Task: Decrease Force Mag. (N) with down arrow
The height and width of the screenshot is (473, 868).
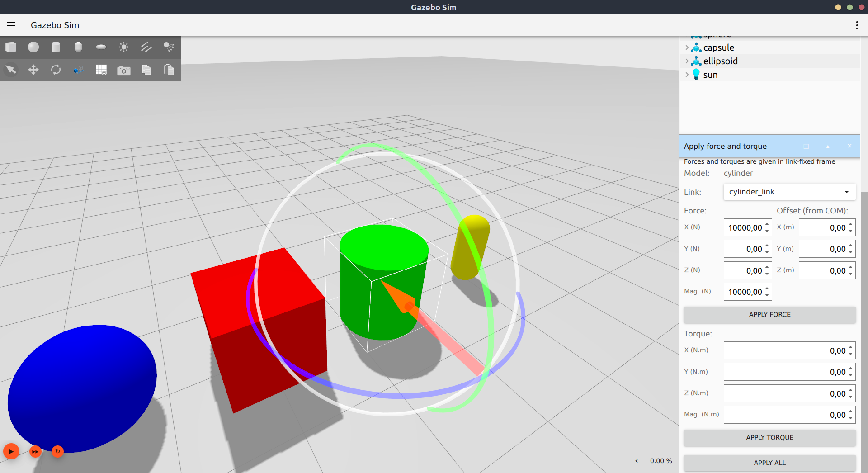Action: coord(767,295)
